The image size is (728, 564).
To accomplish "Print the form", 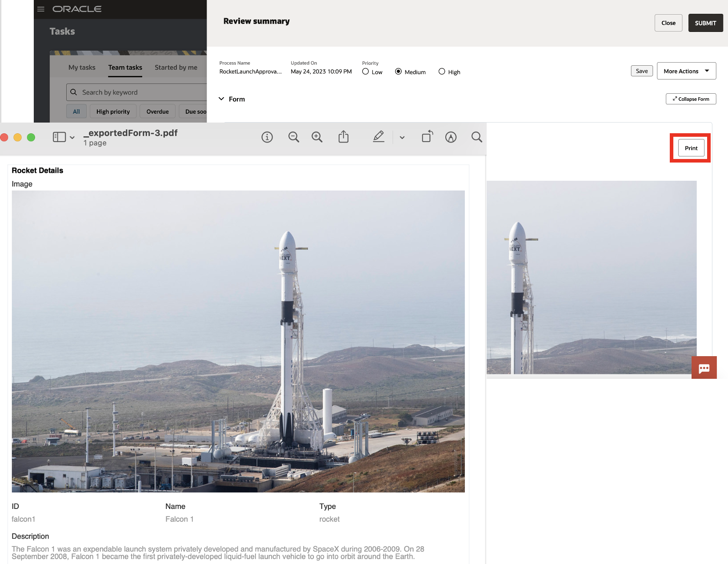I will point(691,148).
